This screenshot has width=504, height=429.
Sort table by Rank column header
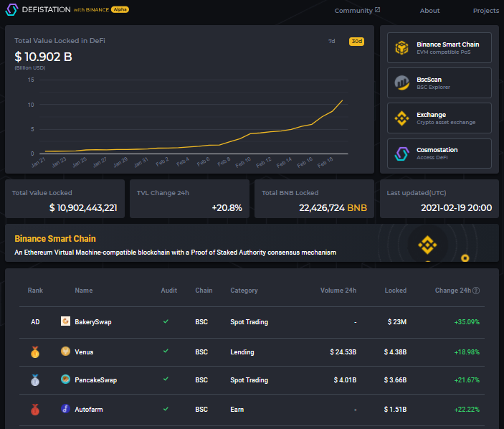[35, 291]
